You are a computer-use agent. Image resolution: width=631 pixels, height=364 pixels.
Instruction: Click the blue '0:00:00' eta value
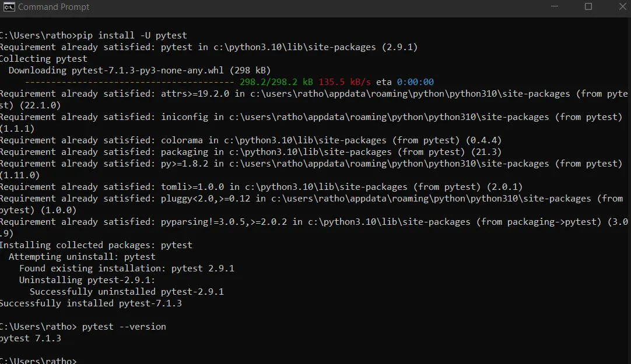[415, 82]
